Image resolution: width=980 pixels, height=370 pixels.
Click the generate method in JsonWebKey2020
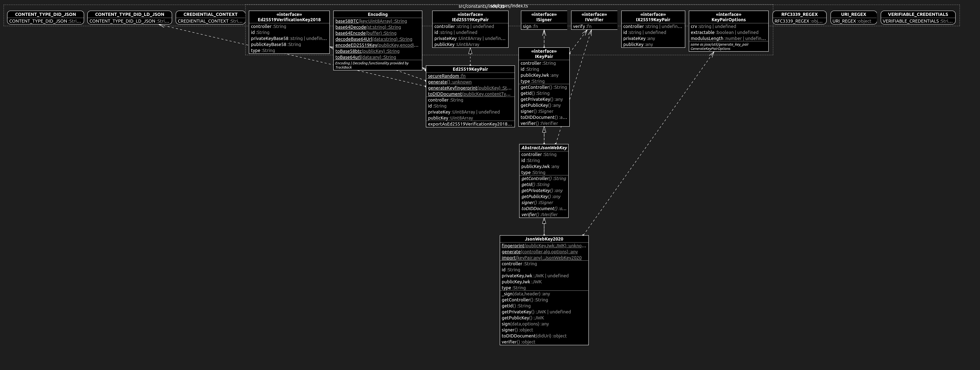pos(511,252)
